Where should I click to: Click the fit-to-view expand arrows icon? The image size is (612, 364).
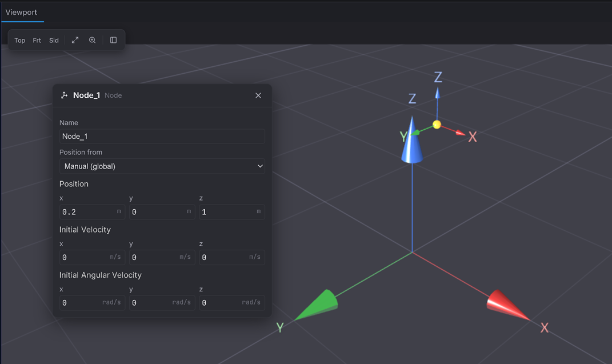pyautogui.click(x=75, y=40)
